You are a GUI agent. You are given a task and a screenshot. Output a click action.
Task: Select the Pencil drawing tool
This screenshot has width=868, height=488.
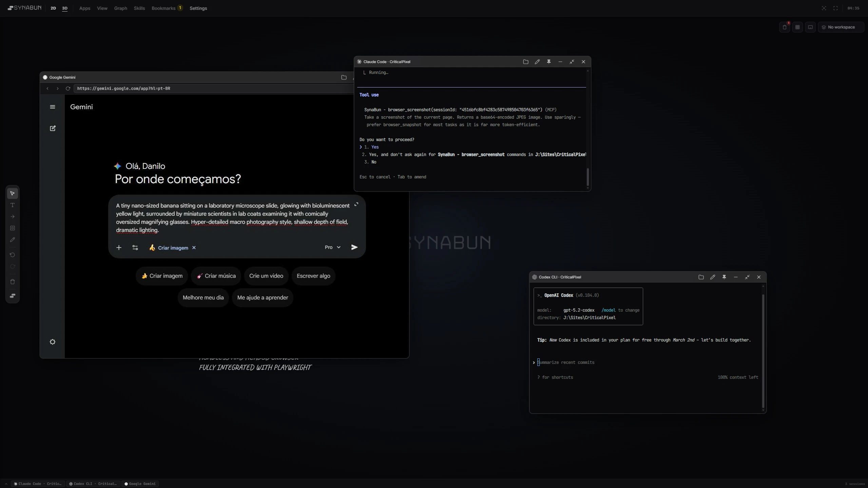click(13, 240)
